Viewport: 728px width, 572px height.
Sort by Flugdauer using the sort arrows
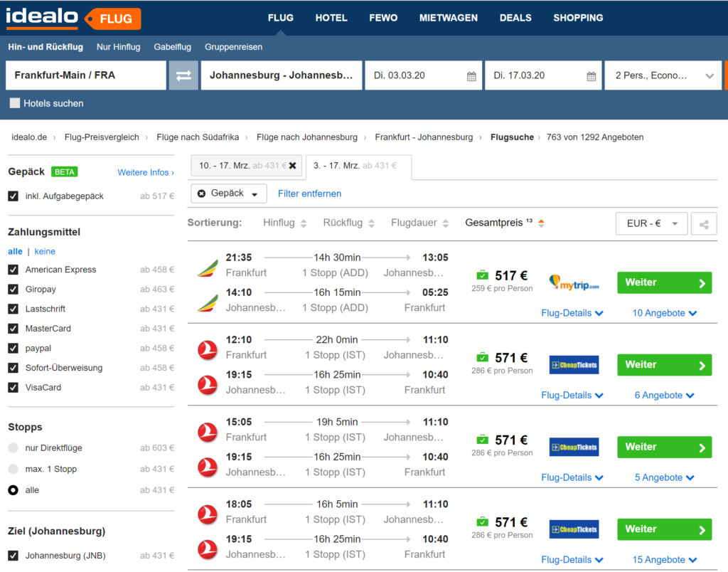(446, 223)
